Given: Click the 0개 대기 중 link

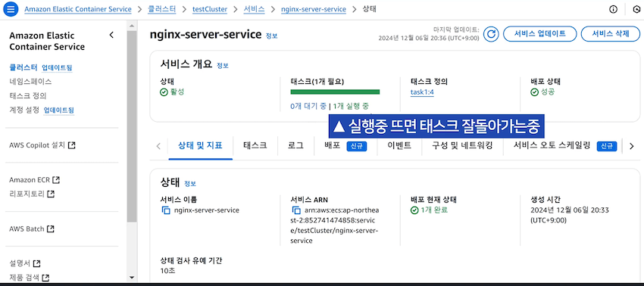Looking at the screenshot, I should pyautogui.click(x=308, y=106).
